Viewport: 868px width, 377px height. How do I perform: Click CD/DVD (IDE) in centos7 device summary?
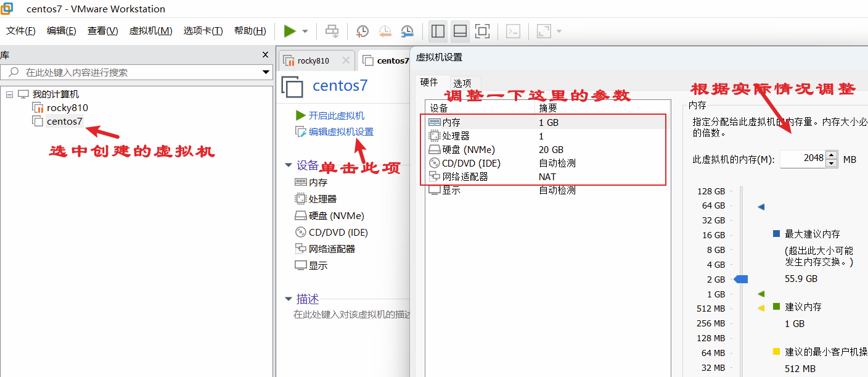338,232
